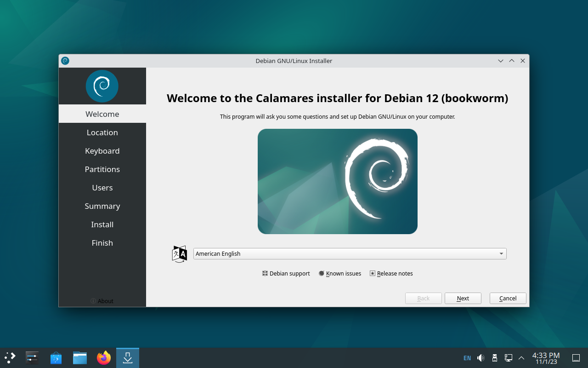Select the Location step in sidebar
Viewport: 588px width, 368px height.
click(102, 132)
